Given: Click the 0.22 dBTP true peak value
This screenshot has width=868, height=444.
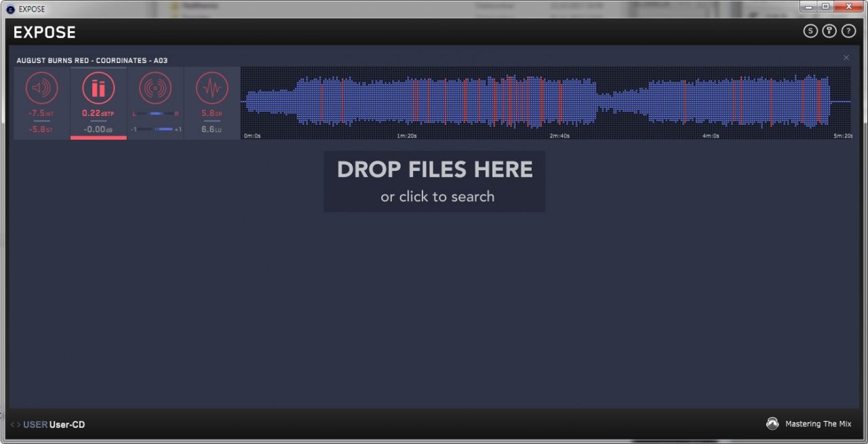Looking at the screenshot, I should tap(98, 113).
